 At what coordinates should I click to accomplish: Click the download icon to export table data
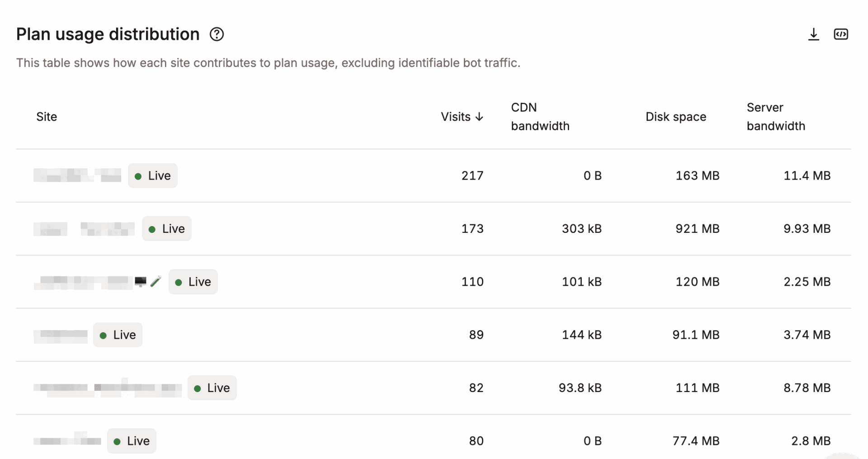tap(813, 34)
